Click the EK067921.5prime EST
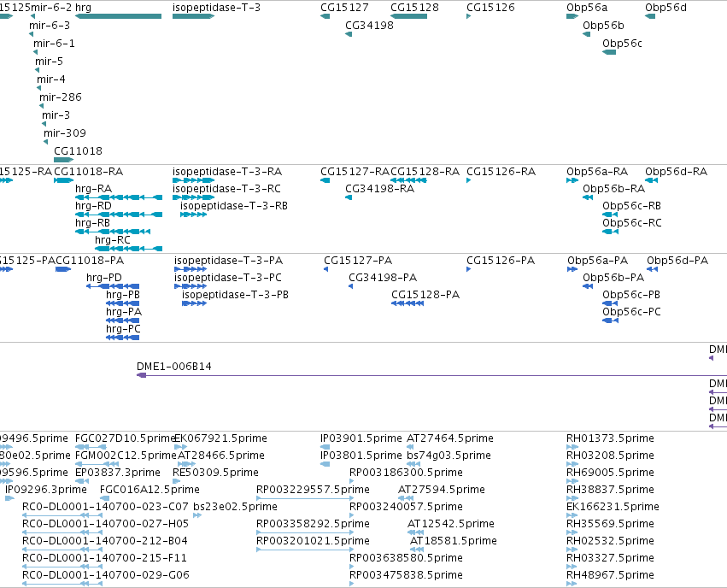This screenshot has height=588, width=727. click(181, 447)
